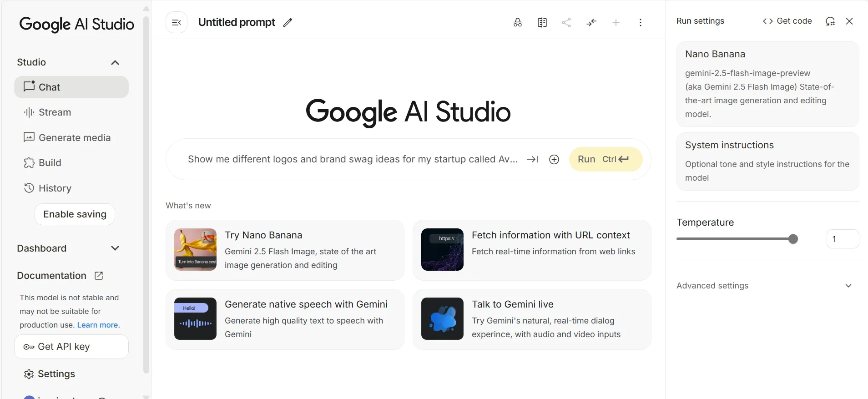Click the reset settings icon in Run settings
Viewport: 868px width, 399px height.
click(830, 21)
